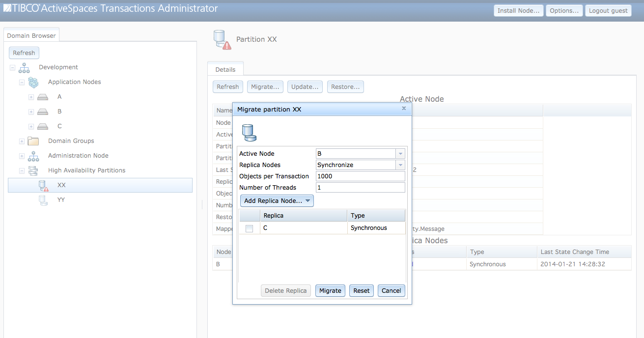
Task: Check the checkbox for replica C
Action: click(249, 228)
